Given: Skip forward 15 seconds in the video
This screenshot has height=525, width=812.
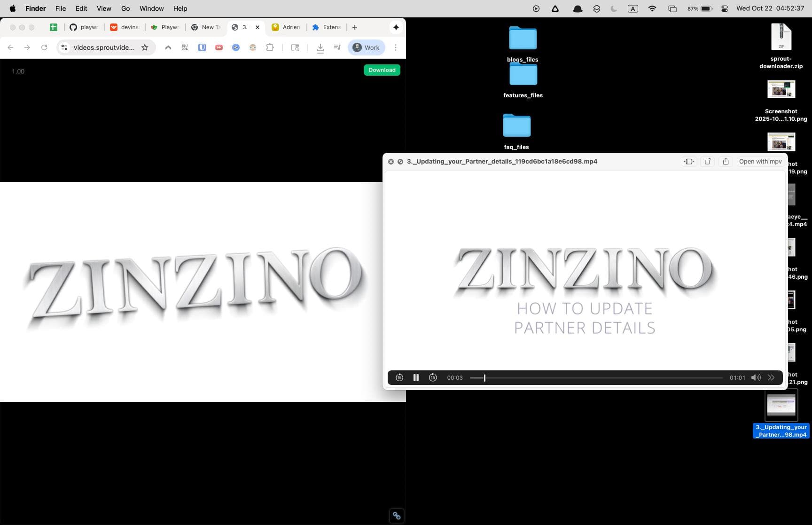Looking at the screenshot, I should (433, 377).
